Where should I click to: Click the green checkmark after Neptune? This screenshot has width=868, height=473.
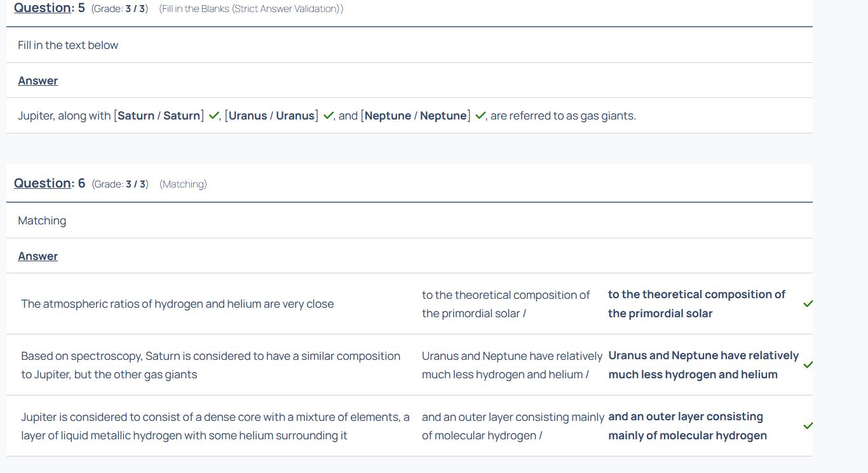click(x=480, y=116)
